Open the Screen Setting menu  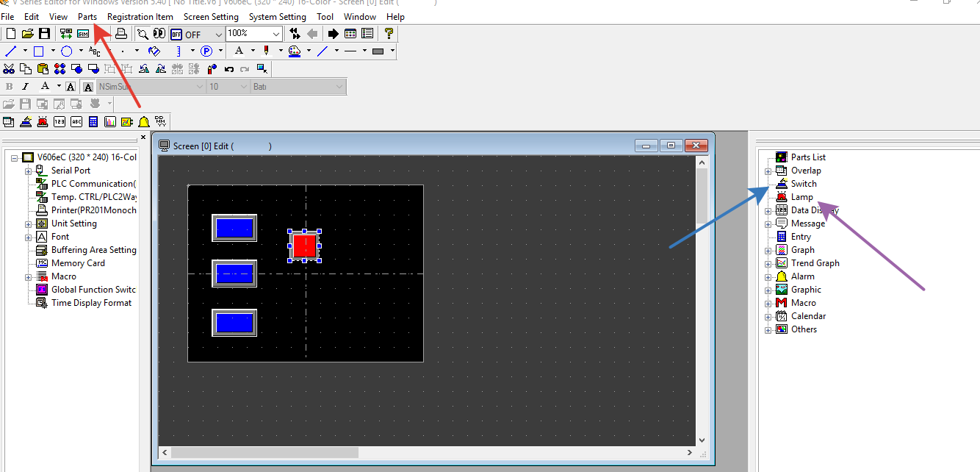pyautogui.click(x=211, y=16)
